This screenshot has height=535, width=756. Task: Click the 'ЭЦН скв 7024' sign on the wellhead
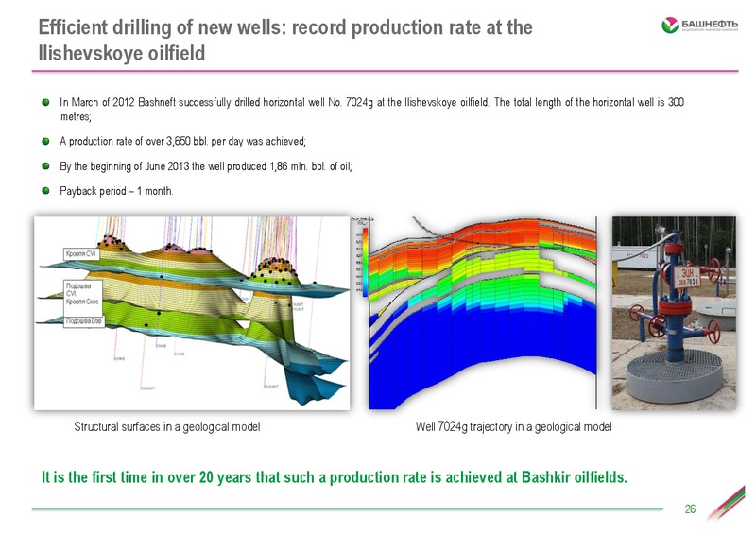tap(687, 276)
